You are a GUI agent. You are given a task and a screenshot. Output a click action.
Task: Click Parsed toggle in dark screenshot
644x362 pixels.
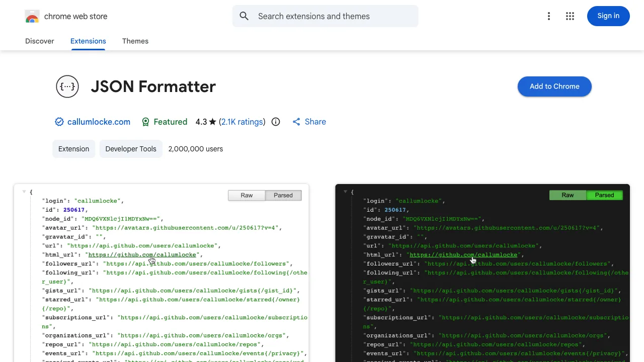604,195
